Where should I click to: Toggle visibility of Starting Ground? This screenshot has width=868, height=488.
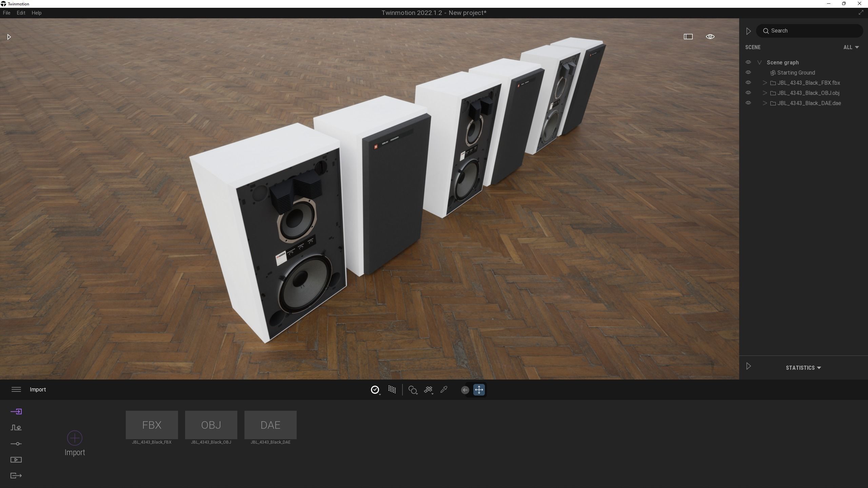click(x=748, y=73)
